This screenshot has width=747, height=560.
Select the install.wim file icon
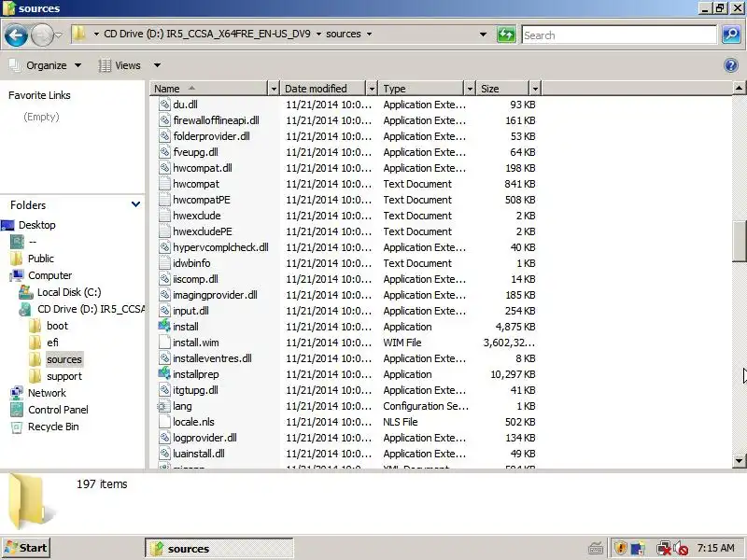click(164, 343)
